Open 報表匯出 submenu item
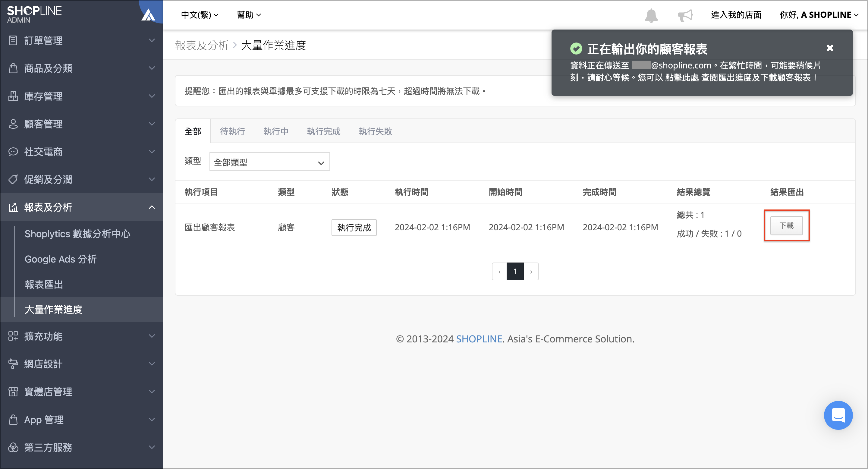This screenshot has height=469, width=868. [x=44, y=284]
